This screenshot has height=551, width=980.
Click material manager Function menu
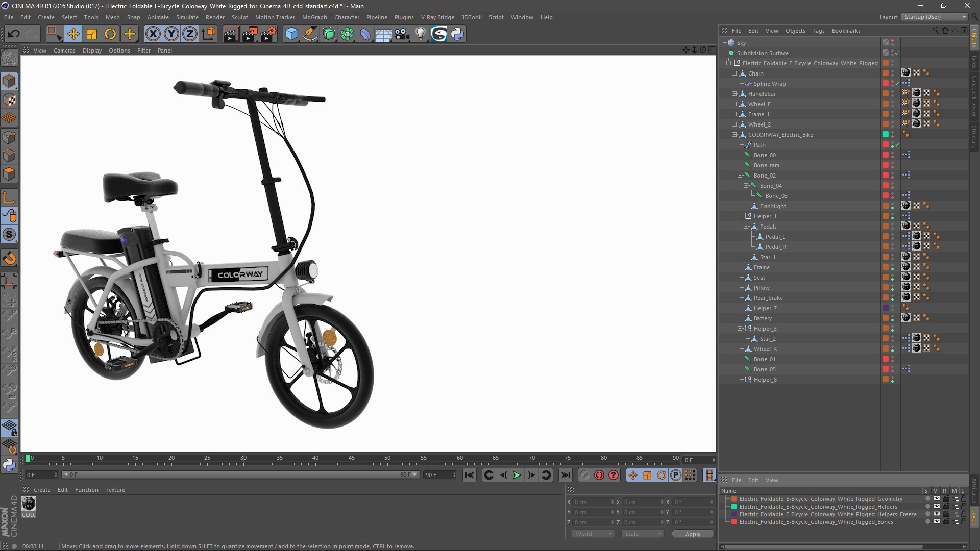86,490
